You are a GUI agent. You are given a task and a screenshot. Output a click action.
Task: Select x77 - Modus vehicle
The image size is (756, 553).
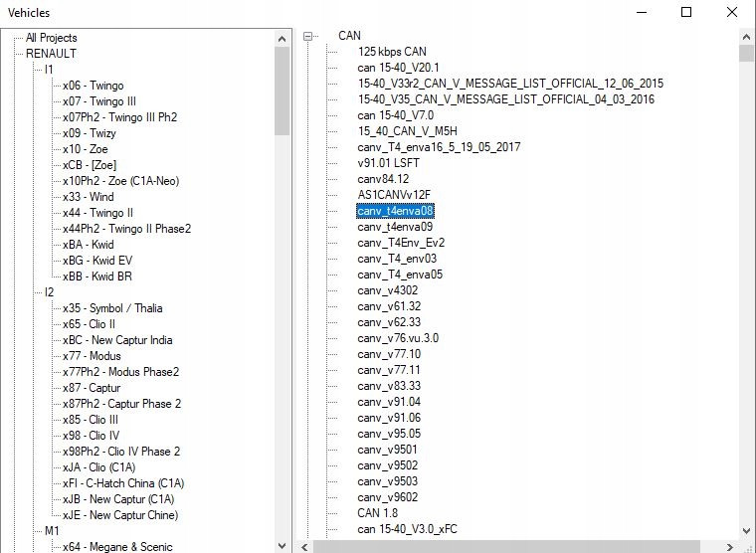92,356
